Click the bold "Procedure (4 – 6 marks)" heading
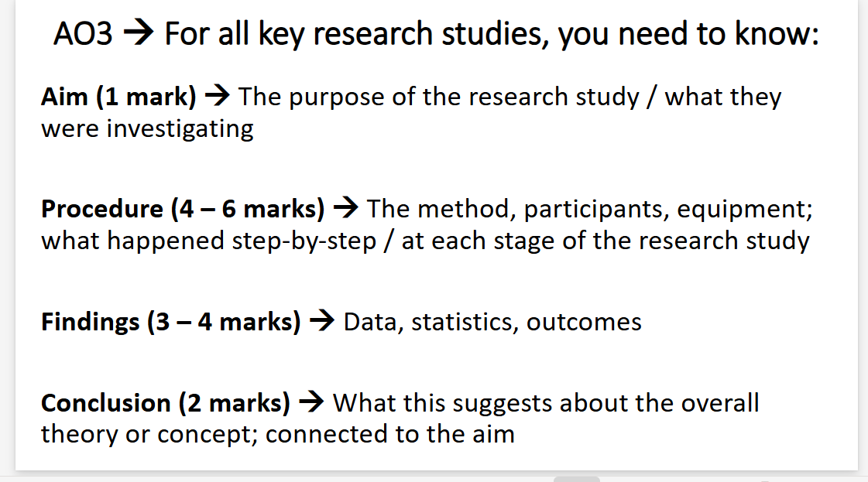The width and height of the screenshot is (868, 482). pos(183,209)
